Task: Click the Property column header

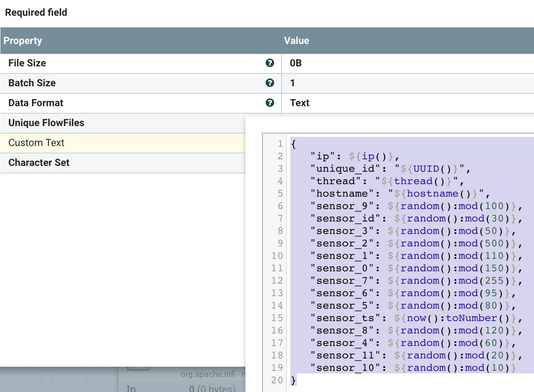Action: pos(23,41)
